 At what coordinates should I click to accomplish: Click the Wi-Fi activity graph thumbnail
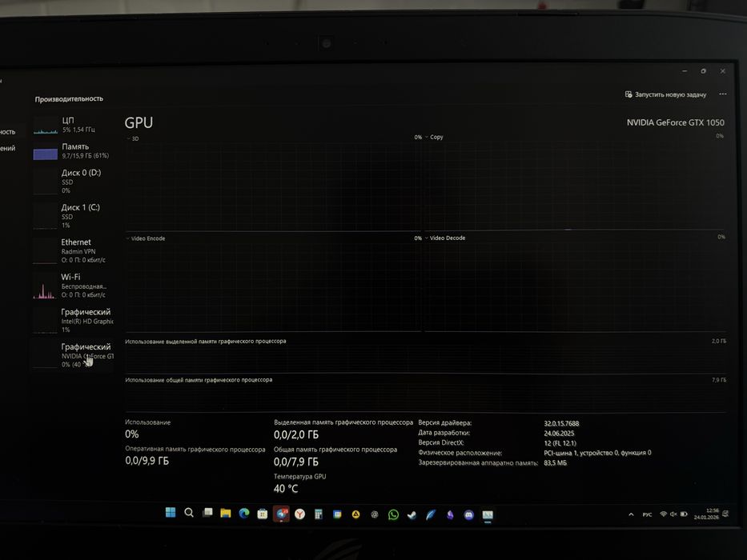pyautogui.click(x=46, y=290)
